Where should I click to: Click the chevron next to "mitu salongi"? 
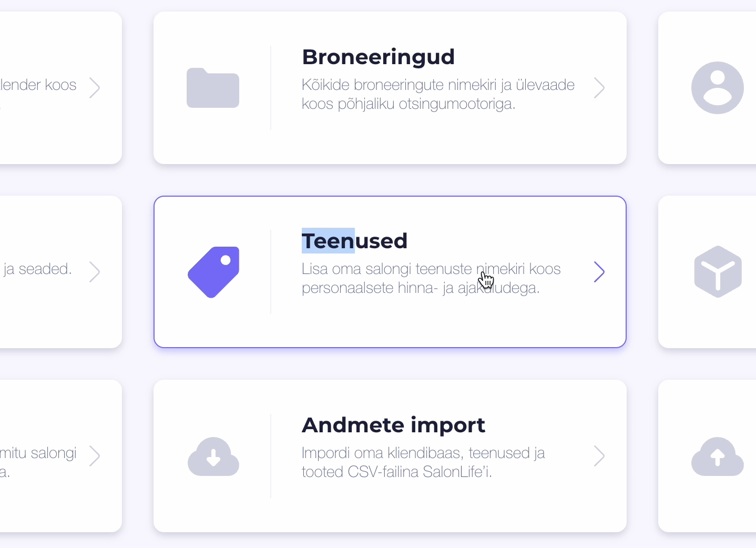[95, 456]
